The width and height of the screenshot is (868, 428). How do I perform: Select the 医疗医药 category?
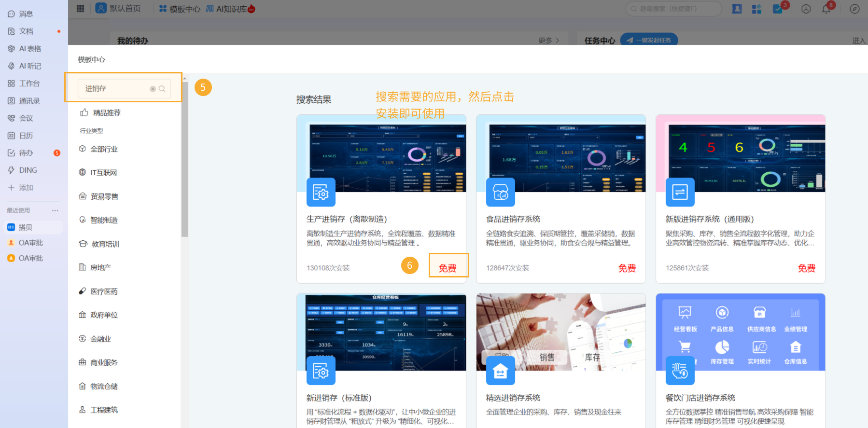98,291
